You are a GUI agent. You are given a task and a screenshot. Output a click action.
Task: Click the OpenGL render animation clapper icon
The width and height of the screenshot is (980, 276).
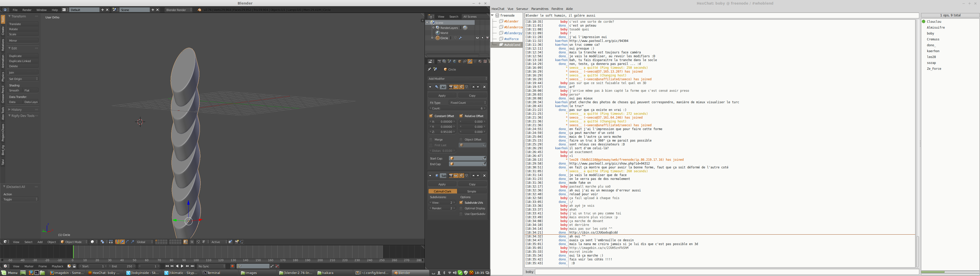click(242, 242)
